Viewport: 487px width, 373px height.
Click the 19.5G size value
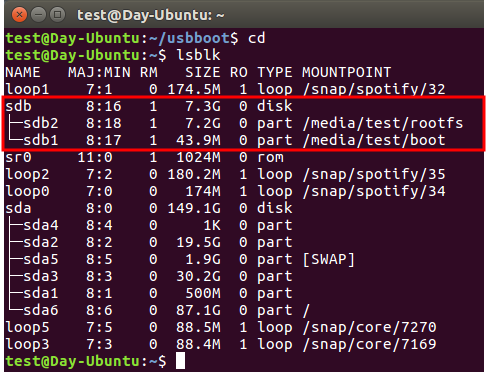tap(198, 242)
